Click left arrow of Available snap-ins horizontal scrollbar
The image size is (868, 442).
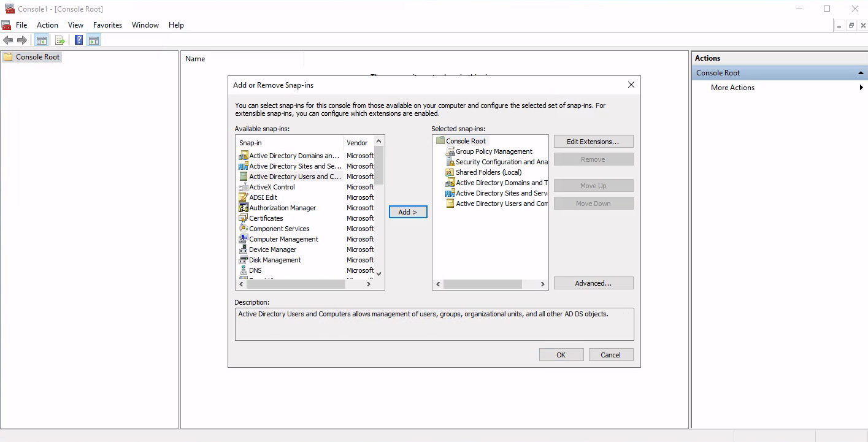coord(242,284)
